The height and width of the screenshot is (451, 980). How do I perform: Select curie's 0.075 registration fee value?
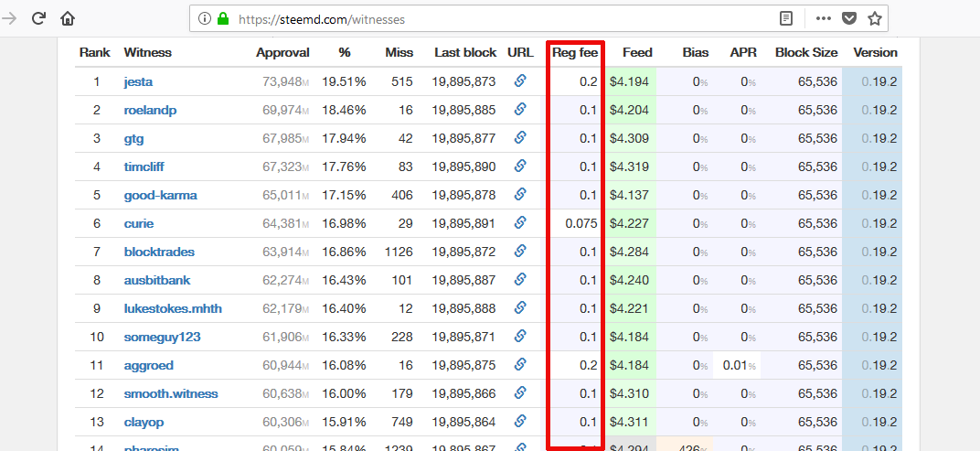[x=581, y=223]
